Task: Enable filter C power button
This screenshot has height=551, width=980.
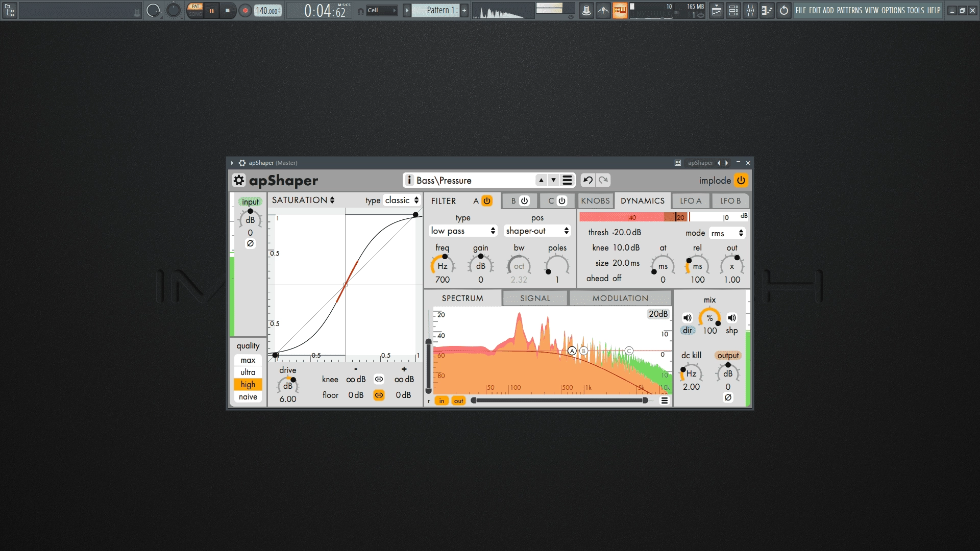Action: [562, 201]
